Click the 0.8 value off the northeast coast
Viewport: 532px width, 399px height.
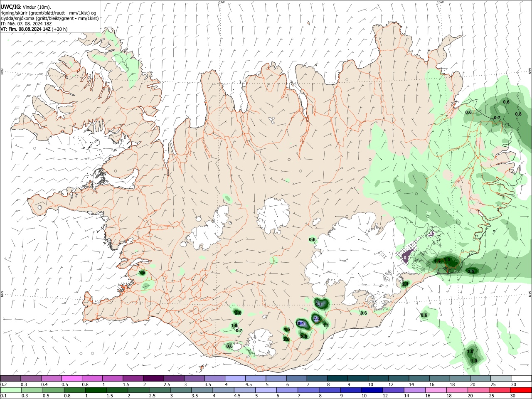(x=518, y=114)
